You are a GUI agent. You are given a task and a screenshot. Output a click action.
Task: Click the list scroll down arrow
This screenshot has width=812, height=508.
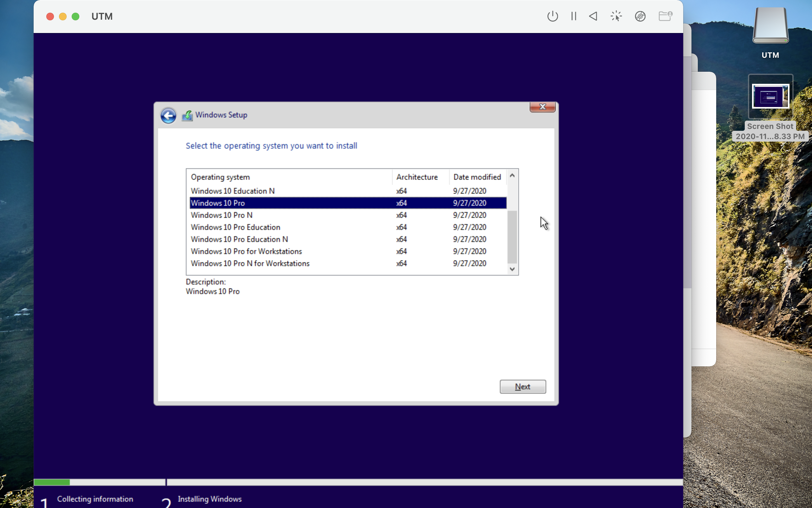(512, 269)
